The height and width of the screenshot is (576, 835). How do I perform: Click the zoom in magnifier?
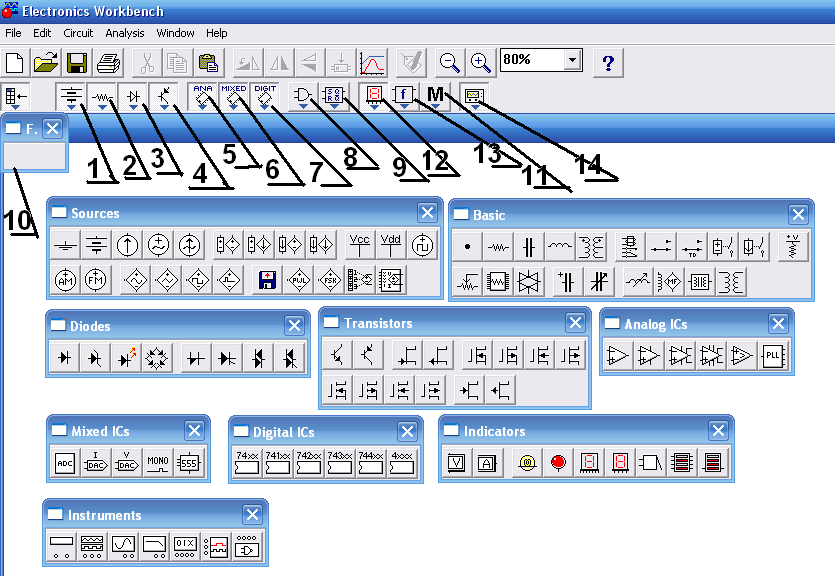[480, 63]
